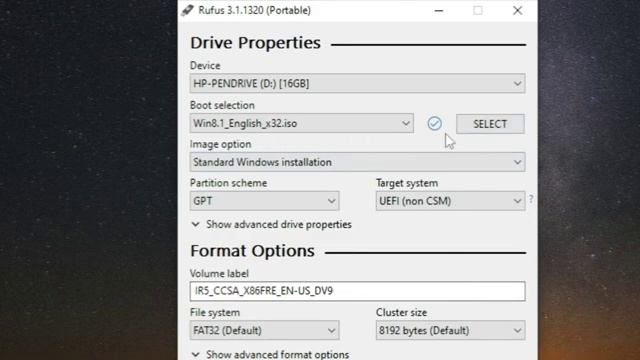Open the File system dropdown showing FAT32
The image size is (640, 360).
coord(264,330)
